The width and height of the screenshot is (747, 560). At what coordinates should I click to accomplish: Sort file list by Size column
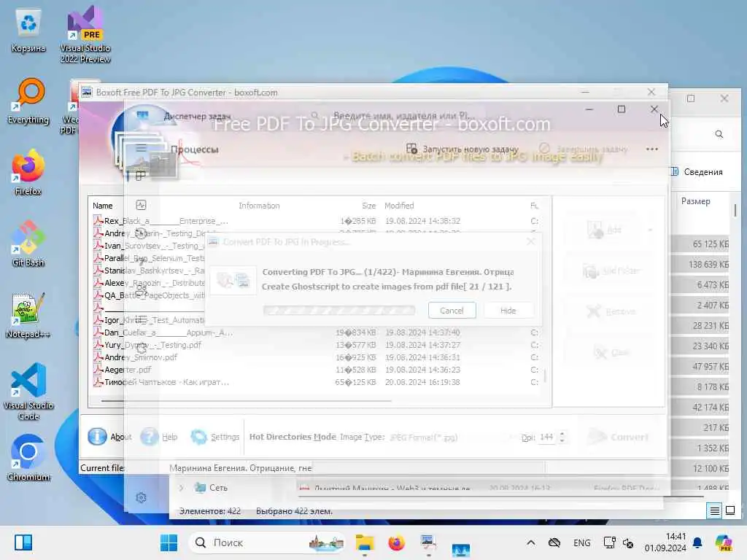pyautogui.click(x=368, y=206)
